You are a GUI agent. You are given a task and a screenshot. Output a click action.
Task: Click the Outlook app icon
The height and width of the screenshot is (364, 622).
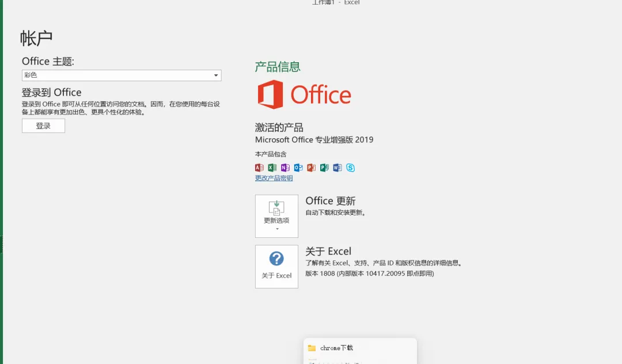[298, 168]
